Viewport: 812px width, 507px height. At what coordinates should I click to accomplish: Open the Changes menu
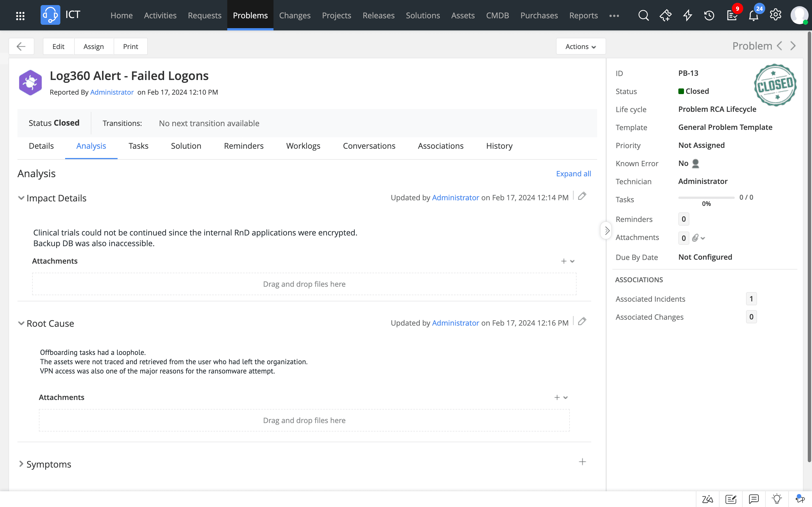click(295, 15)
